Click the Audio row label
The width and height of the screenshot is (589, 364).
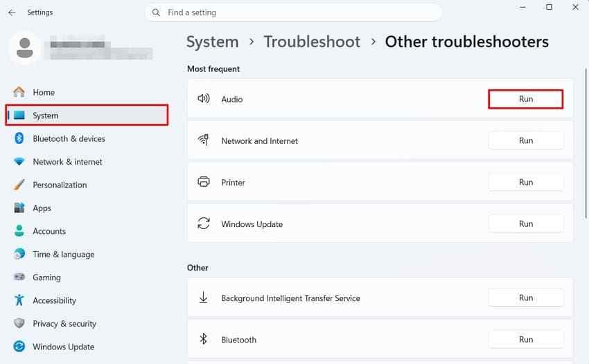(x=231, y=100)
